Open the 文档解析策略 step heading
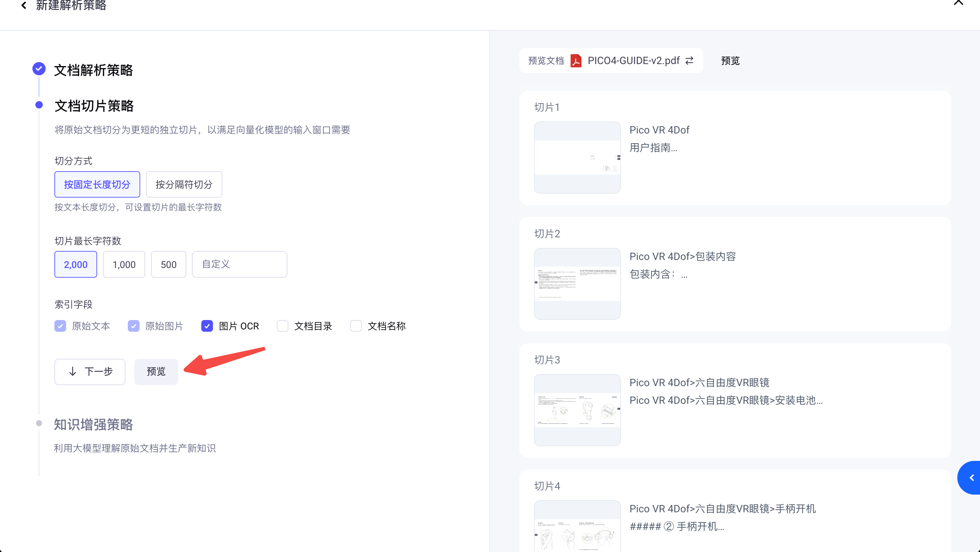 click(93, 70)
